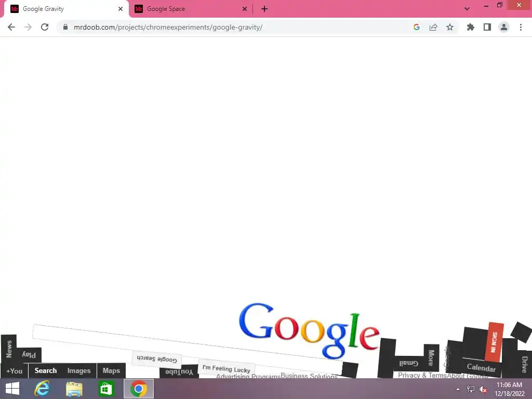Click the fallen Google logo
Screen dimensions: 532x399
(x=309, y=330)
